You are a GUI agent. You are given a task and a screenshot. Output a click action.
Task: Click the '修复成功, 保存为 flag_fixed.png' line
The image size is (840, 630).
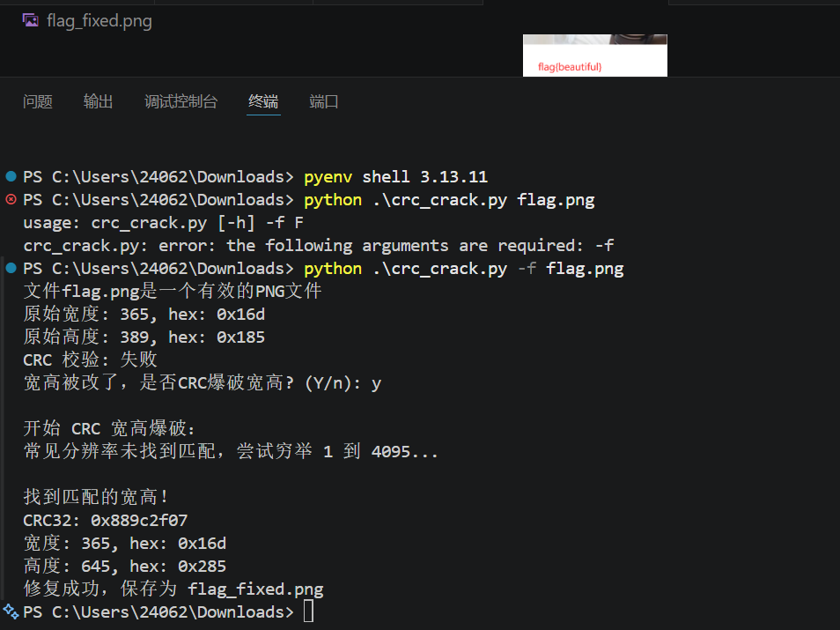pos(173,589)
